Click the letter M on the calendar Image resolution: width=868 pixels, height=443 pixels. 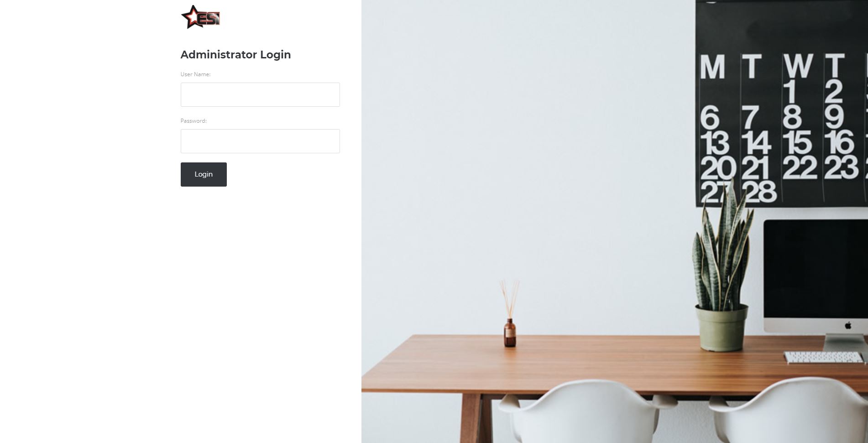coord(712,67)
